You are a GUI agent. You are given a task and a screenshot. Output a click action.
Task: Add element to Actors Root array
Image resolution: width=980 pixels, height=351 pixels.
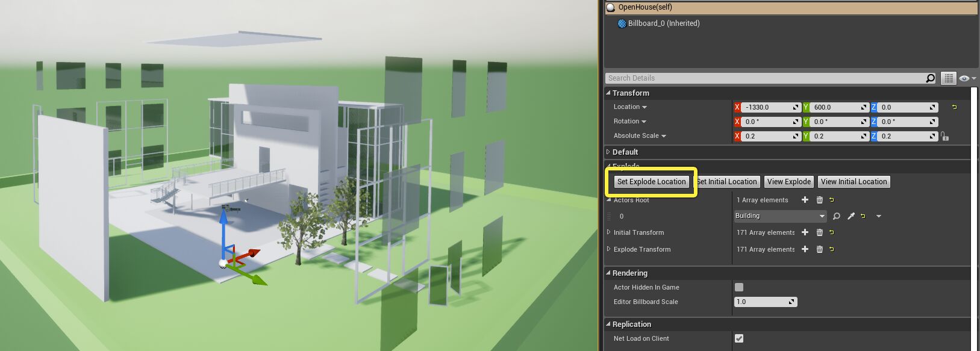click(x=805, y=200)
